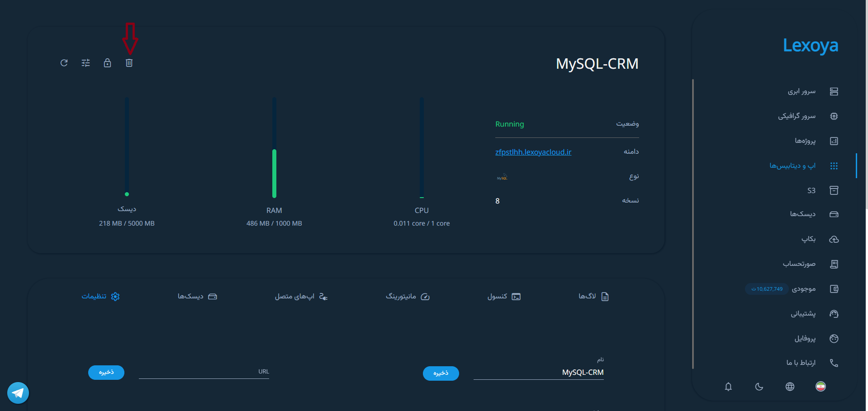
Task: Click the notification bell icon
Action: (728, 387)
